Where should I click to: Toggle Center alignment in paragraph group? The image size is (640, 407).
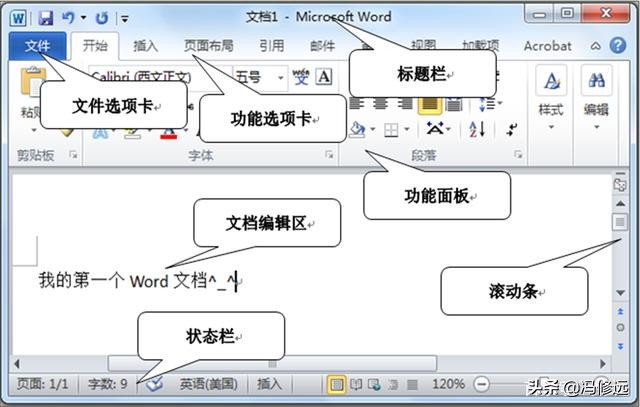(380, 104)
